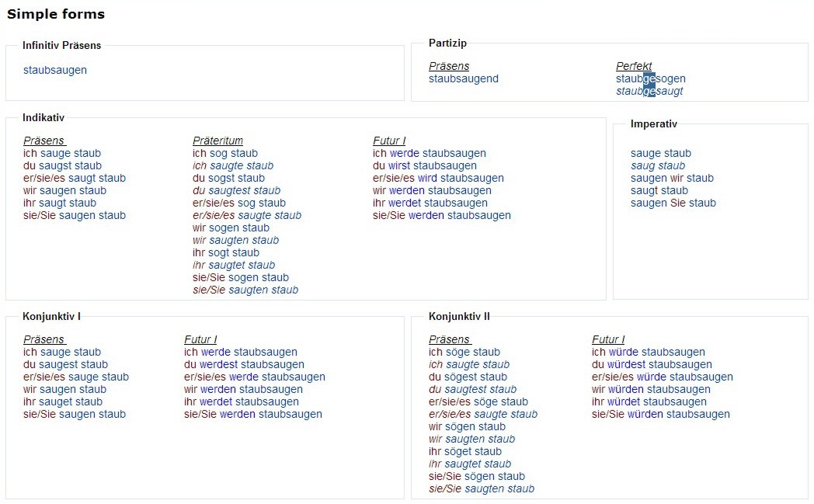Select "du sogst staub" form
The image size is (814, 504).
(228, 178)
